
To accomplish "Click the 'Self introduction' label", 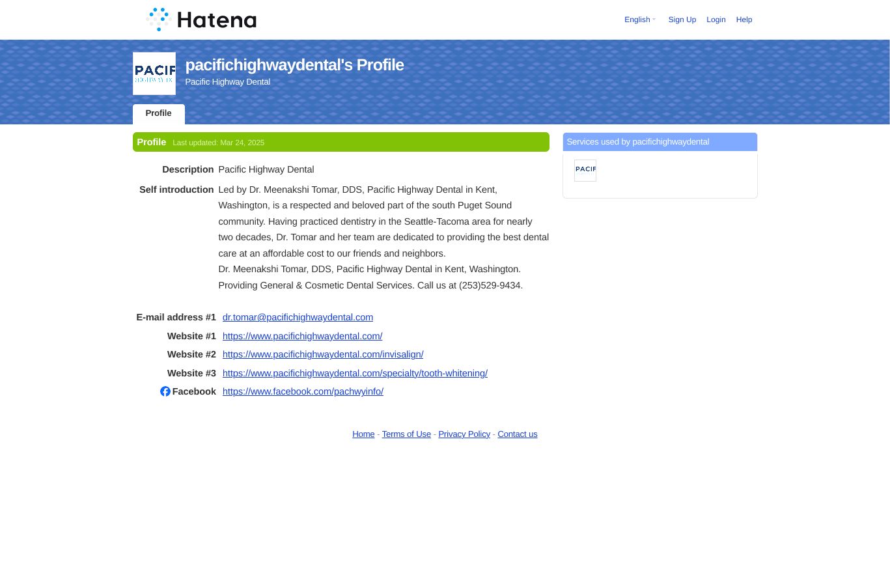I will (176, 189).
